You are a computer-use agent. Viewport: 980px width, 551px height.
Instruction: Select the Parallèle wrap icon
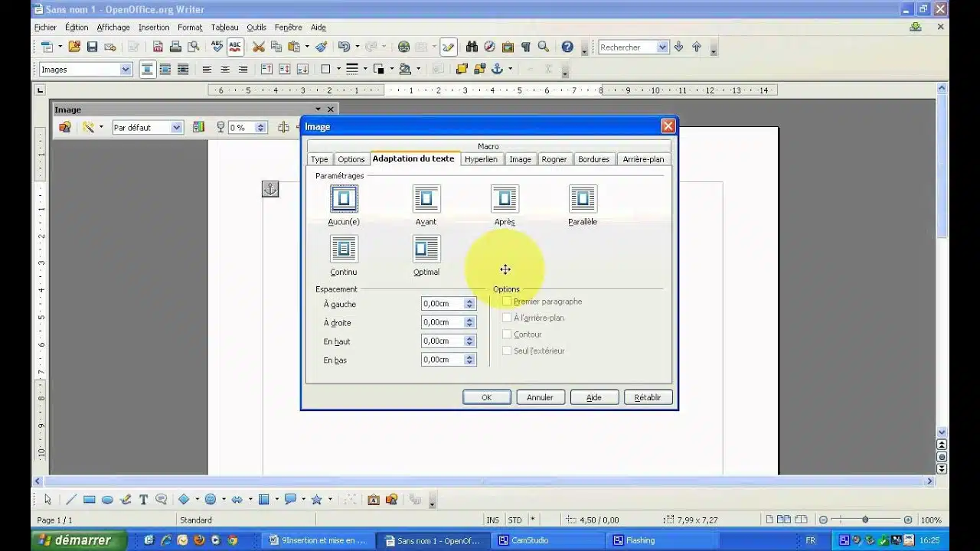point(583,199)
